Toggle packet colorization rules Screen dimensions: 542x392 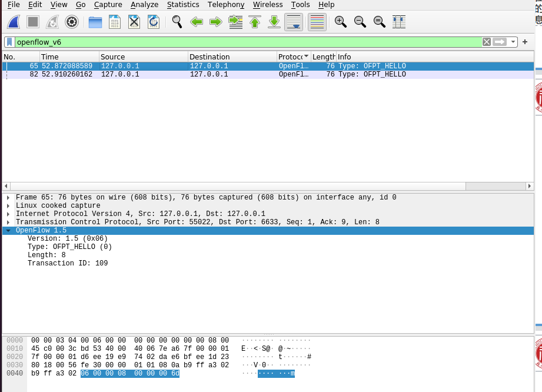tap(317, 22)
